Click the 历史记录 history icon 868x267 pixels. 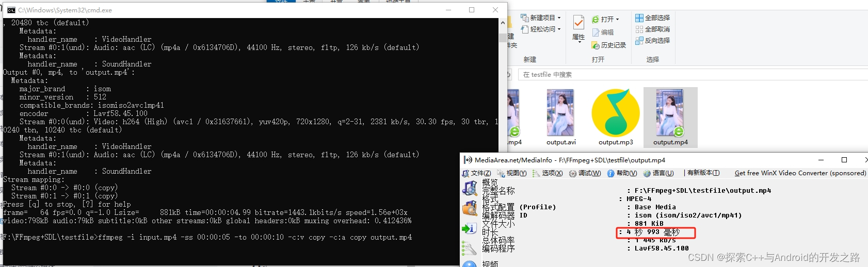coord(596,45)
